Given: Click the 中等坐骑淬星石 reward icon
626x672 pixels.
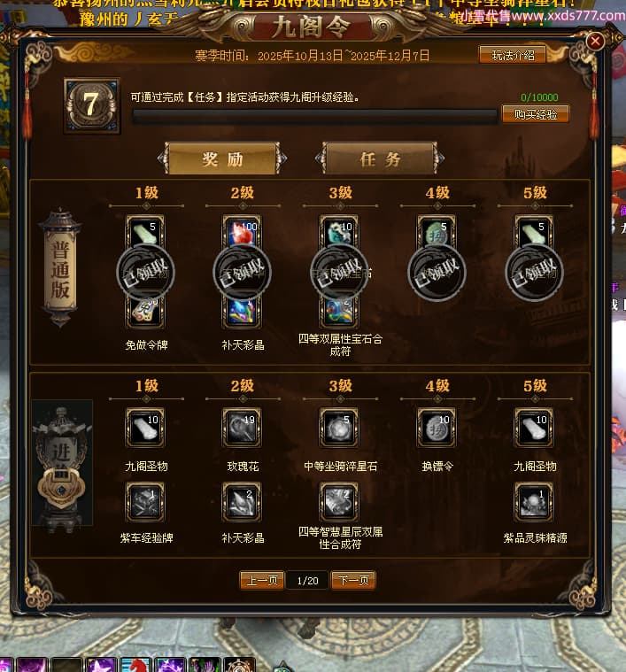Looking at the screenshot, I should click(x=339, y=427).
